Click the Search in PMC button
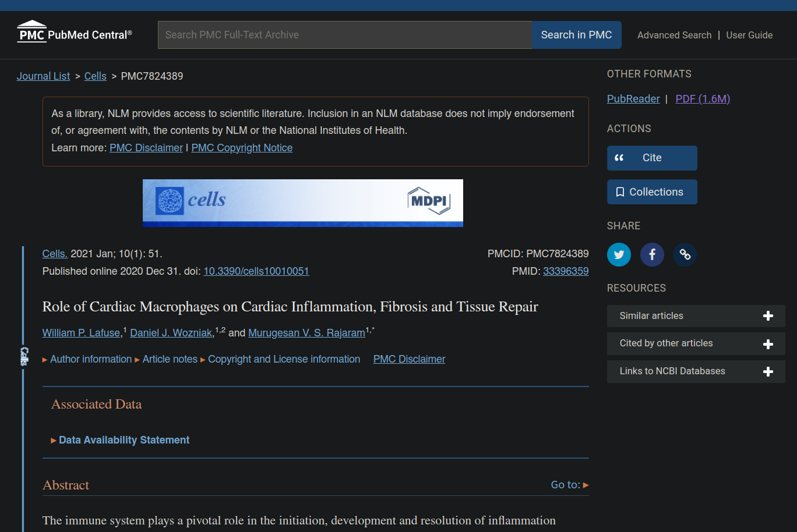797x532 pixels. [x=576, y=35]
